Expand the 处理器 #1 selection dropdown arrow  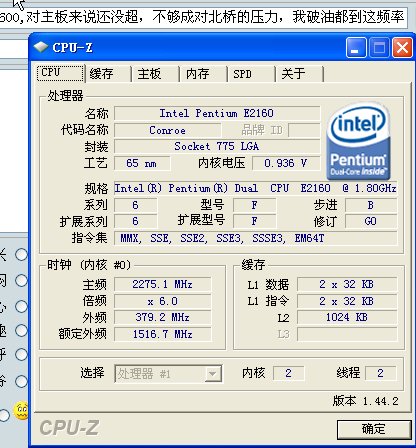213,374
